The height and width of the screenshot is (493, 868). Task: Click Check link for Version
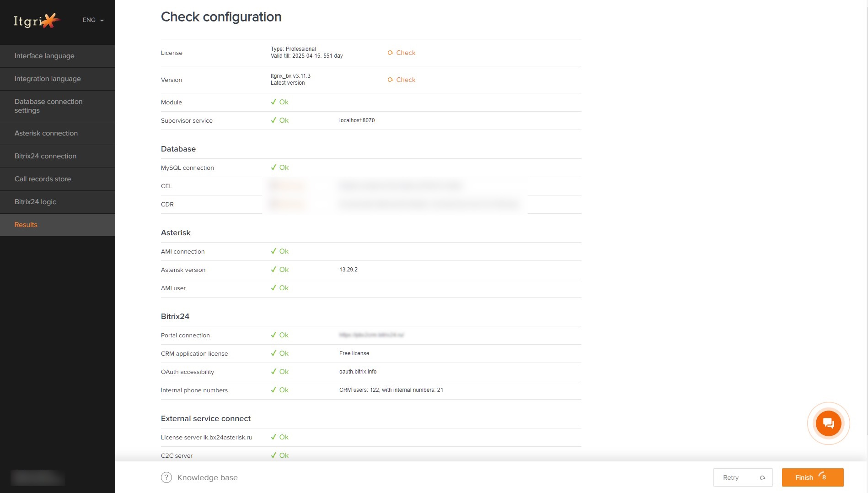coord(406,80)
